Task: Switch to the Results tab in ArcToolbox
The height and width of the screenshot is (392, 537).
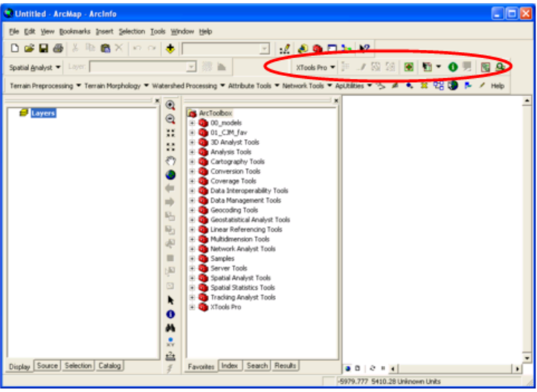Action: [x=285, y=365]
